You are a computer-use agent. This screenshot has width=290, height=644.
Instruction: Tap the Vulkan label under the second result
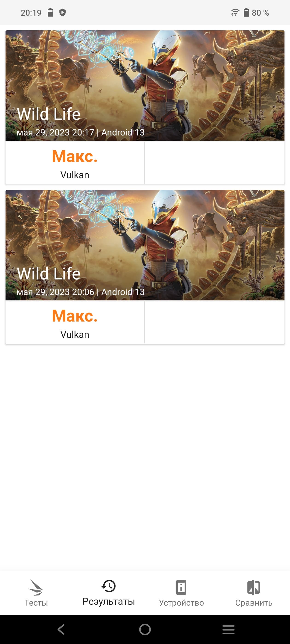pos(75,334)
